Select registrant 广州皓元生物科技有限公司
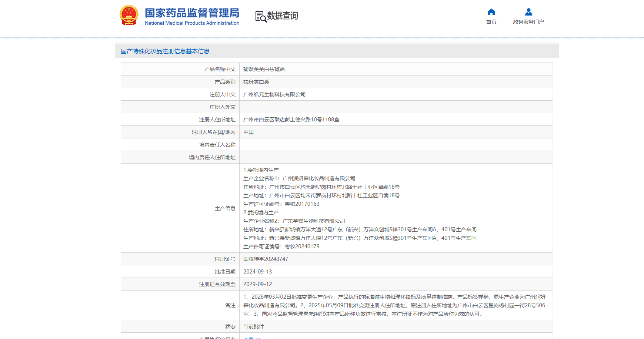The height and width of the screenshot is (339, 644). 274,94
